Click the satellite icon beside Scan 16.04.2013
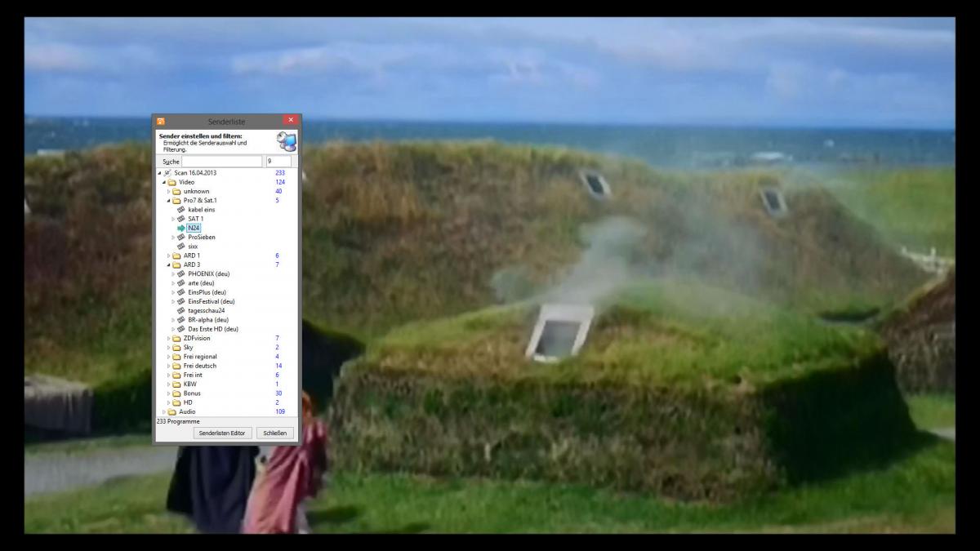Screen dimensions: 980x551 click(x=167, y=173)
